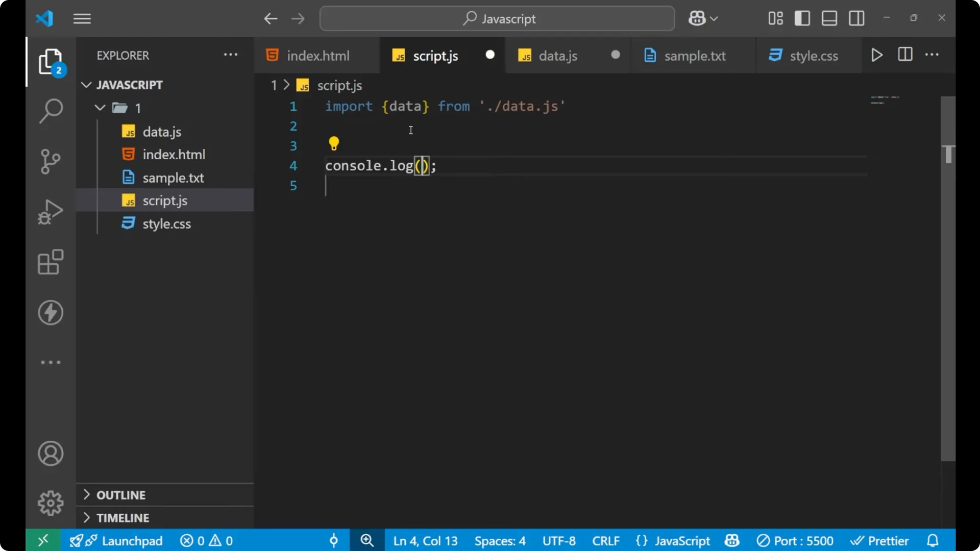
Task: Open the Manage settings gear menu
Action: tap(50, 503)
